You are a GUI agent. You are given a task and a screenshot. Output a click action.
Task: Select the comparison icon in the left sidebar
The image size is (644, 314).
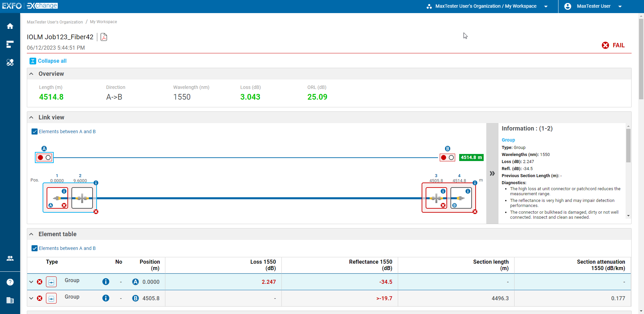(10, 62)
